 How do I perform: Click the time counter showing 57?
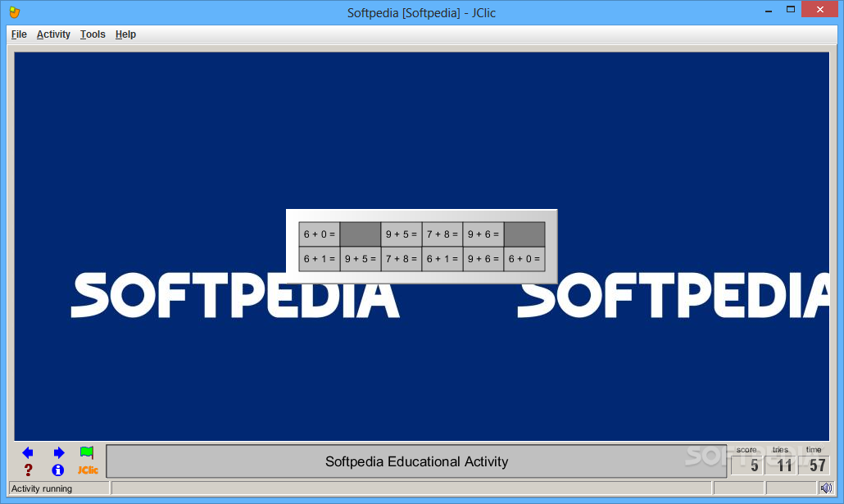click(814, 465)
